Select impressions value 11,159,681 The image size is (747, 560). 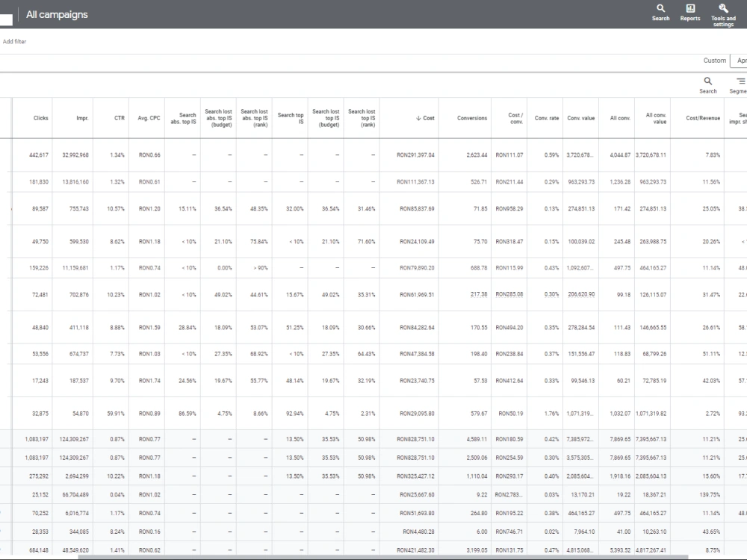pyautogui.click(x=75, y=268)
